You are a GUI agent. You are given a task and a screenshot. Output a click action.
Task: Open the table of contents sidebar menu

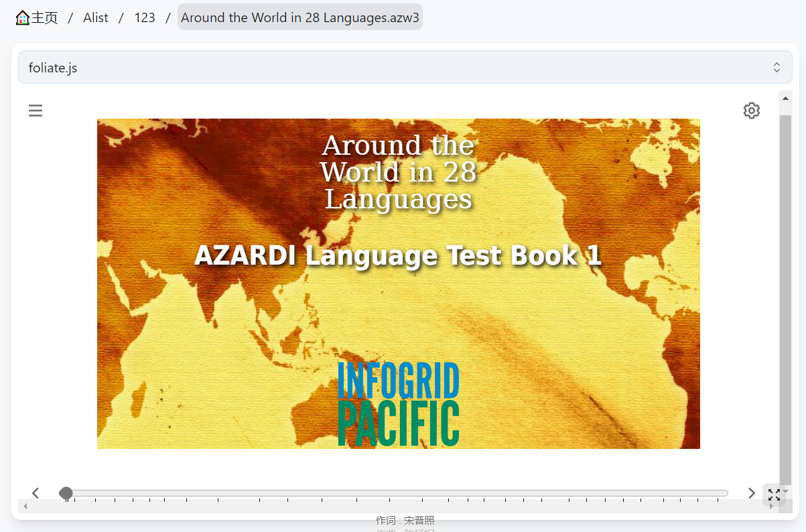pos(36,111)
